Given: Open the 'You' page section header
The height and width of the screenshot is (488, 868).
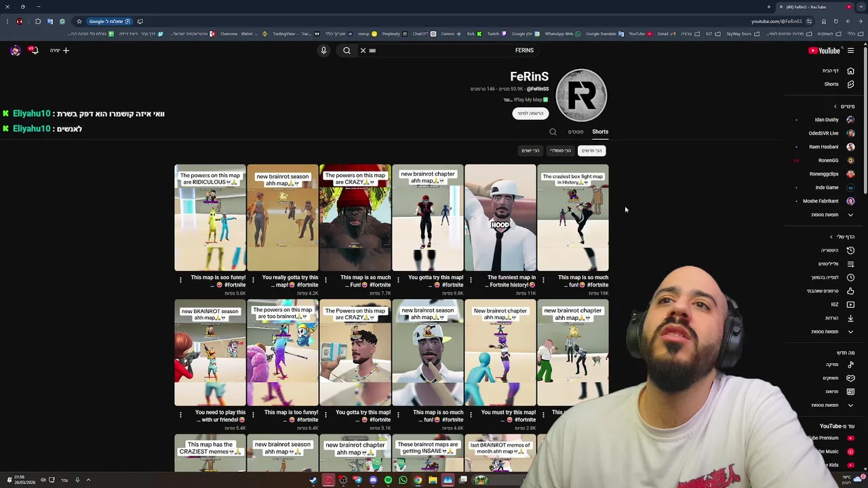Looking at the screenshot, I should (843, 237).
